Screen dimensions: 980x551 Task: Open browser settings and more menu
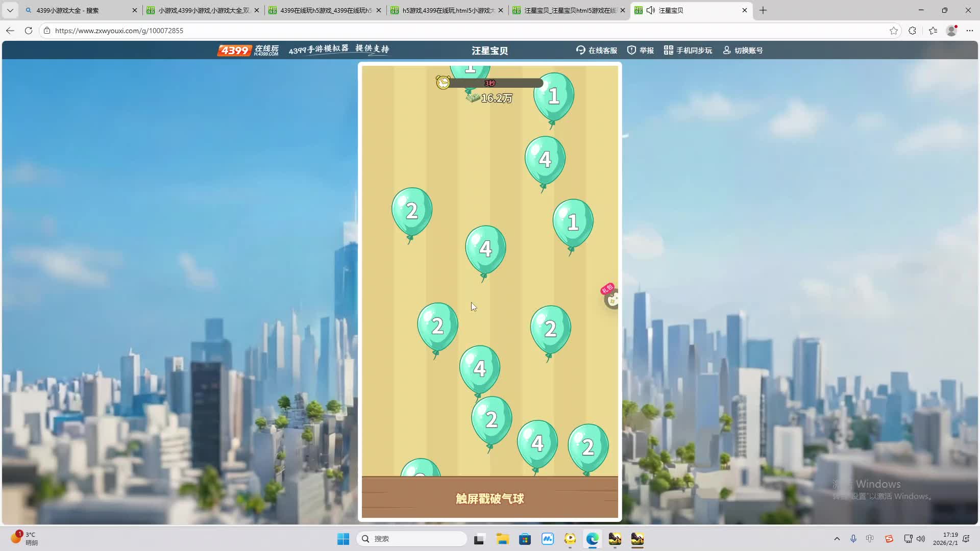[x=970, y=31]
